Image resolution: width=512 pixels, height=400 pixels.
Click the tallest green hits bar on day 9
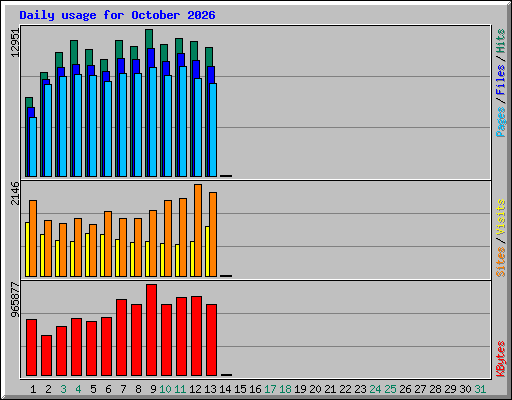149,38
